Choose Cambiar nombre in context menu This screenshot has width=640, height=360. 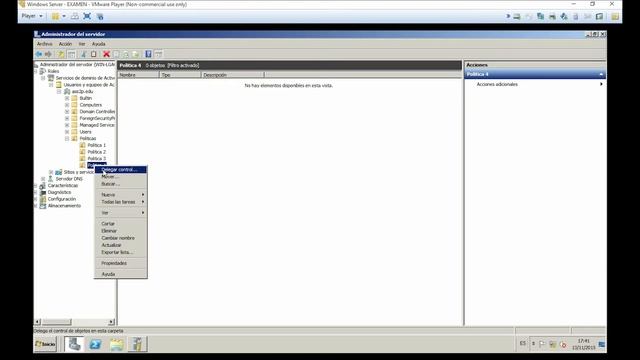pyautogui.click(x=121, y=238)
